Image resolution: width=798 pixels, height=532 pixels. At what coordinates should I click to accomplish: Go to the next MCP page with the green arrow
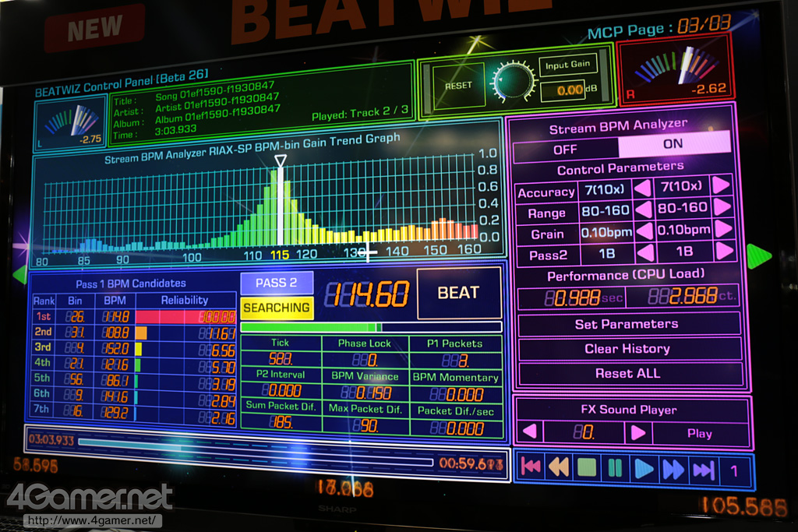coord(759,255)
